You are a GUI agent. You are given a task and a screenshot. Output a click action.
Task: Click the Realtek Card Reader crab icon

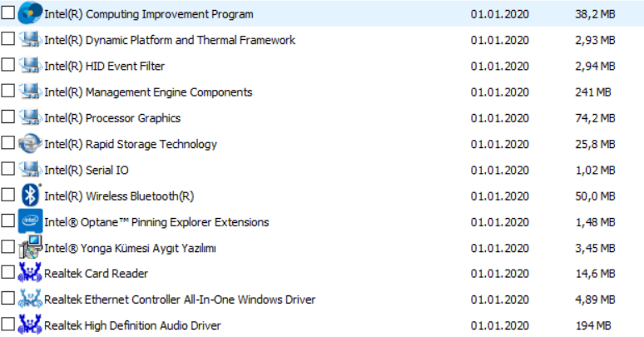30,272
